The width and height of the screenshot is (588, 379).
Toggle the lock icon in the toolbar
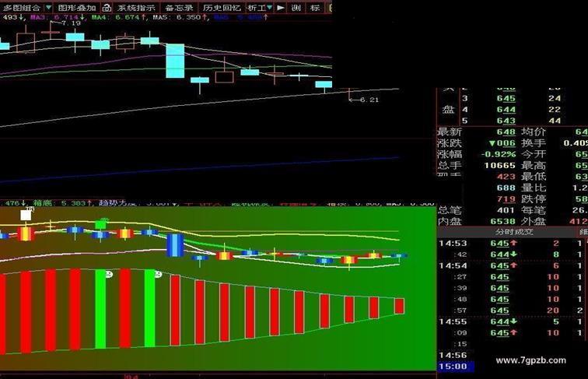tap(107, 8)
